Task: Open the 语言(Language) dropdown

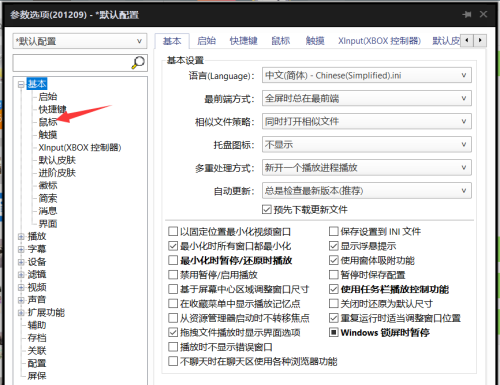Action: 367,75
